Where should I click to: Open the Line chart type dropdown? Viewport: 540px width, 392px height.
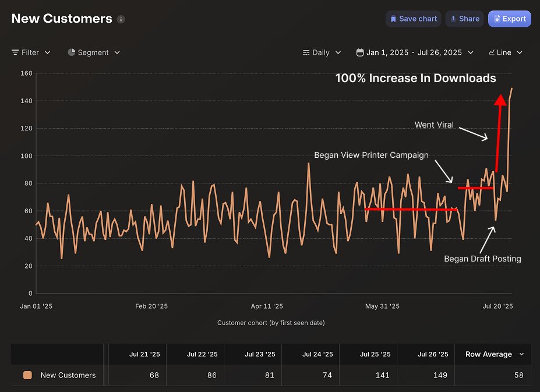[x=505, y=52]
